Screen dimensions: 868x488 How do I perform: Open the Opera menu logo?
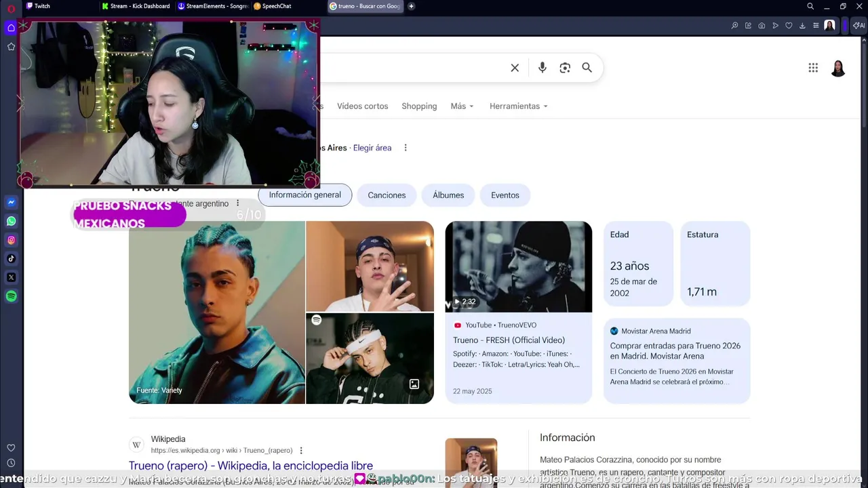click(11, 8)
